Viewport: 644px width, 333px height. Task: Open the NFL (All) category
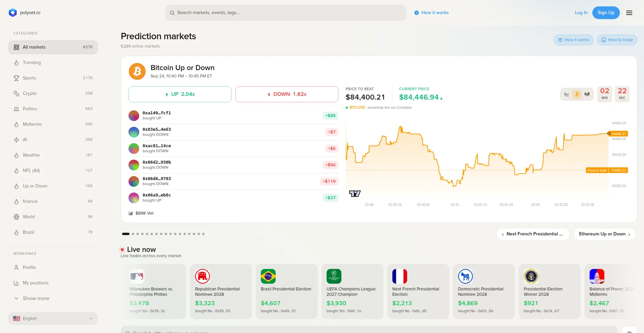pyautogui.click(x=53, y=171)
